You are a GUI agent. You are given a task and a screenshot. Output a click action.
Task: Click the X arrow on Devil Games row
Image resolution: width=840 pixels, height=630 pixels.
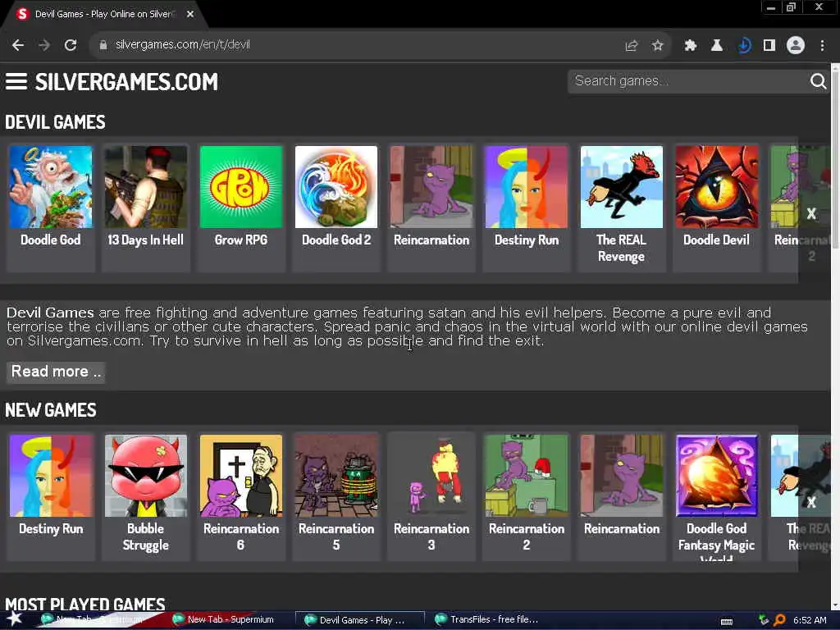(811, 214)
